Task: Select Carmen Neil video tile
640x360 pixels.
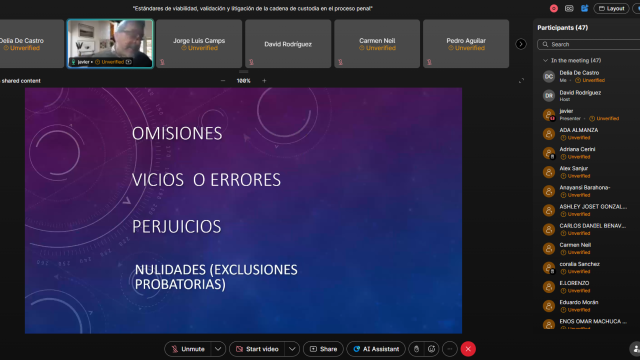Action: (x=377, y=43)
